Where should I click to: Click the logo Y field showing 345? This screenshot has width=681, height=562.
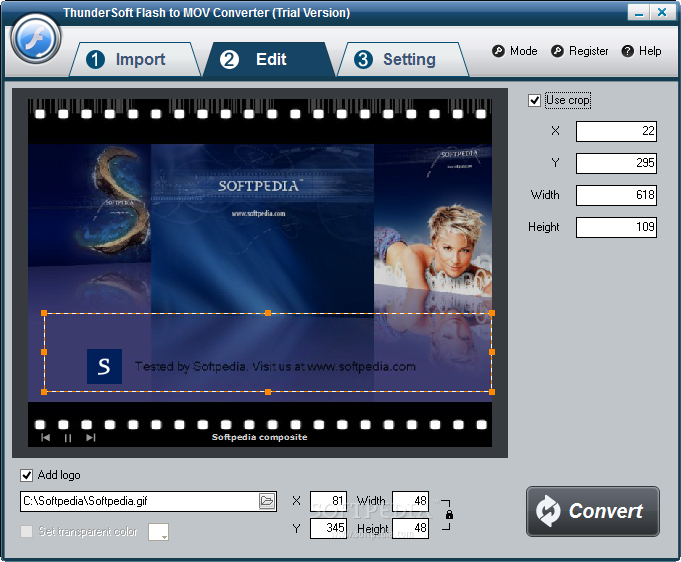click(328, 528)
